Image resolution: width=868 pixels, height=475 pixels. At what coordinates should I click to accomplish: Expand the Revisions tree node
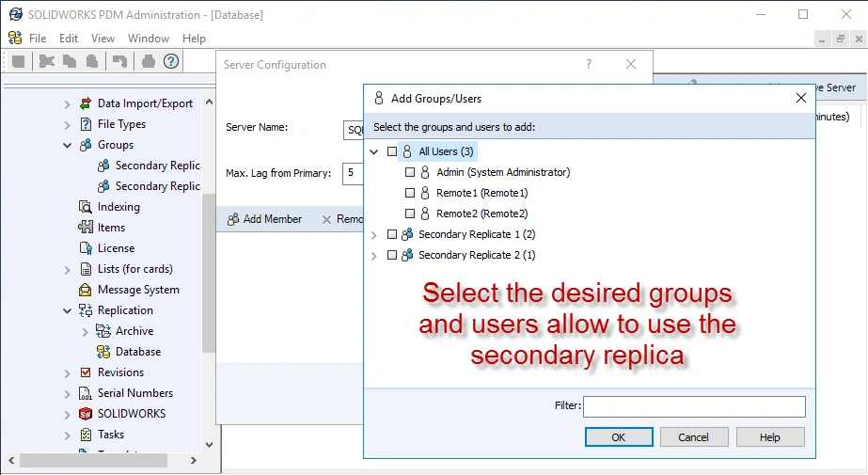click(x=67, y=373)
